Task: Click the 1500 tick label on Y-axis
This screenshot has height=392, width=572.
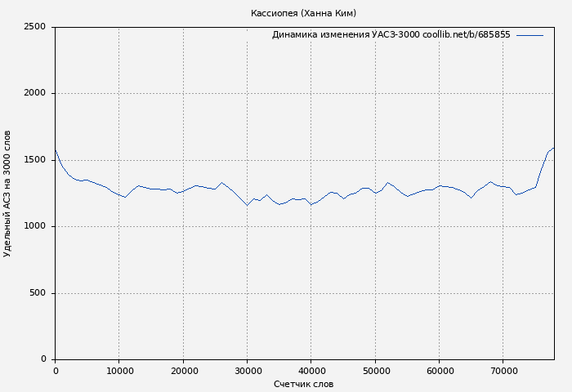Action: coord(34,160)
